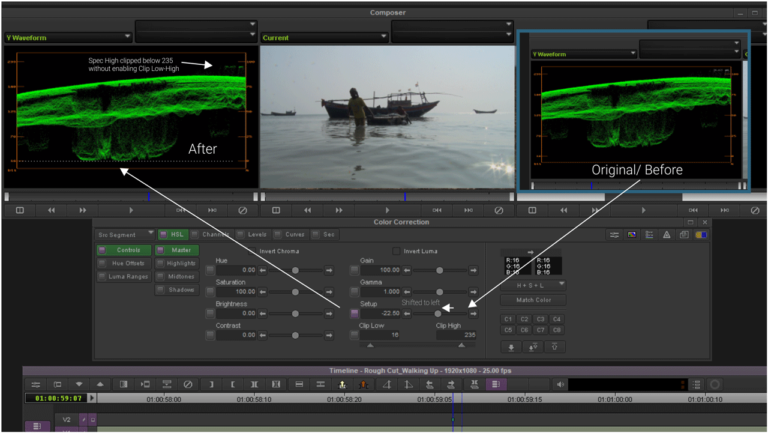The image size is (768, 433).
Task: Disable the purple Setup enable button
Action: click(355, 313)
